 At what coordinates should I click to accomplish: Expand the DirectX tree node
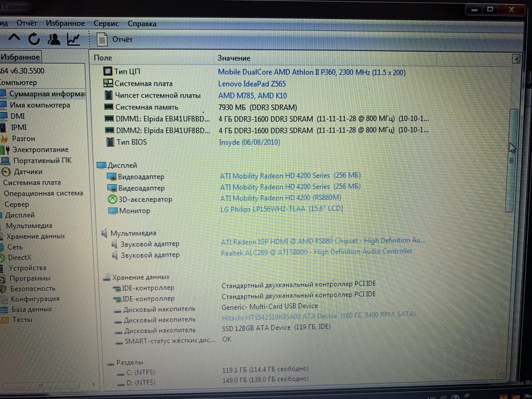pos(19,257)
